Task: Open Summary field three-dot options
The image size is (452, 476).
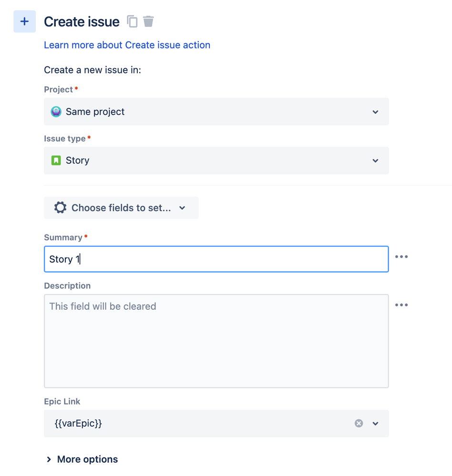Action: pyautogui.click(x=401, y=257)
